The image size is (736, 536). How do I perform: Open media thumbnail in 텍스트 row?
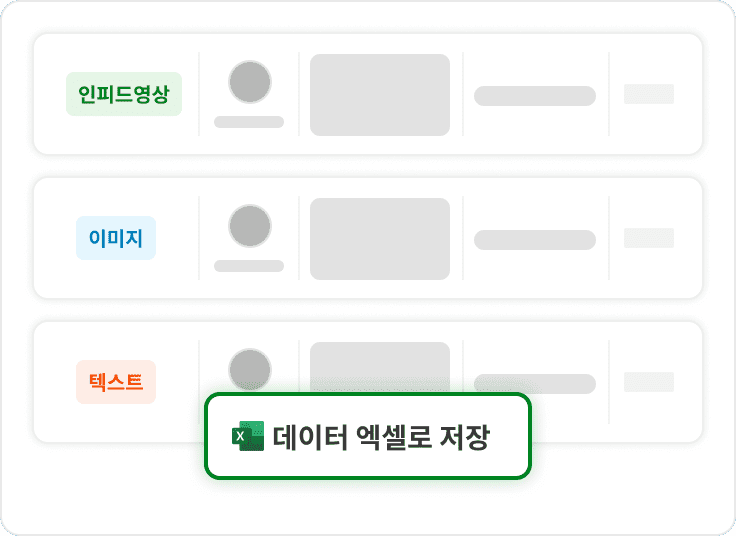(380, 367)
